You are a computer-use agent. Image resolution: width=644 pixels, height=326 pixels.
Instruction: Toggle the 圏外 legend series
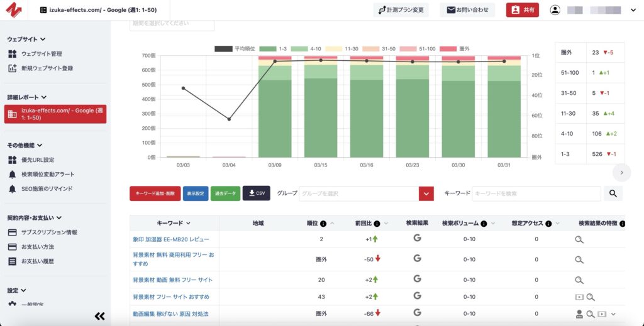[447, 48]
